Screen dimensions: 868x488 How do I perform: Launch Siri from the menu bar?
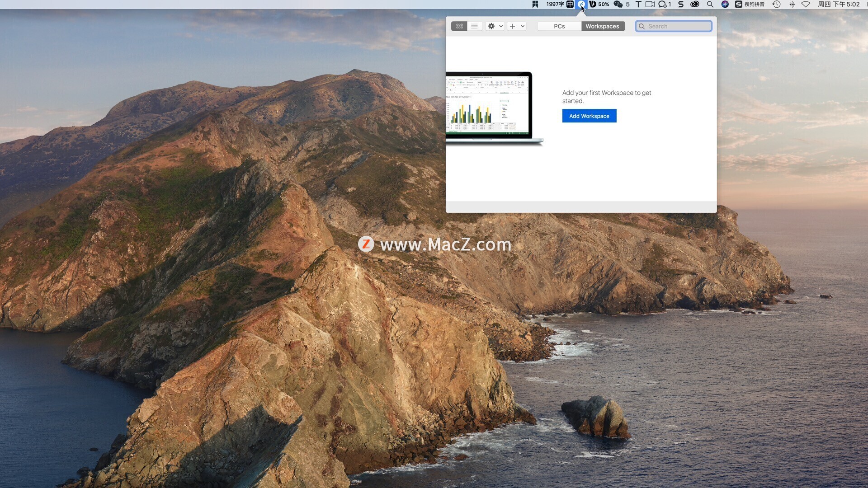[x=725, y=4]
